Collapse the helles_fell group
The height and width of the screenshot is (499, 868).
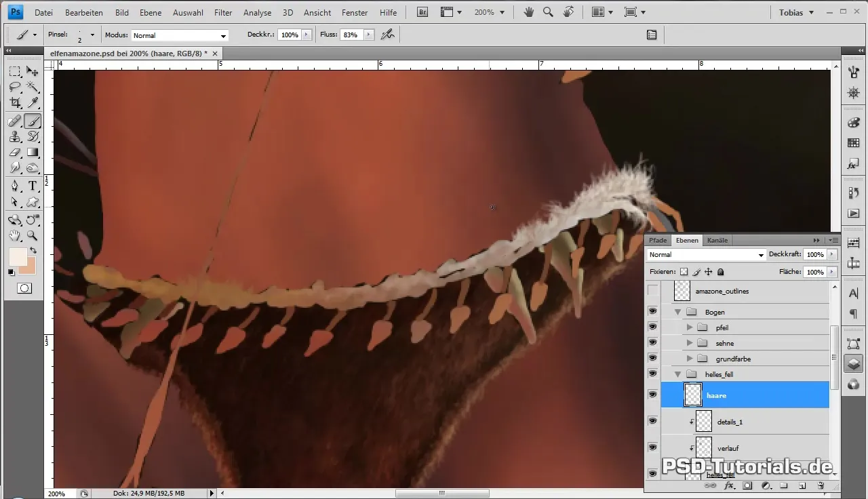pyautogui.click(x=677, y=374)
